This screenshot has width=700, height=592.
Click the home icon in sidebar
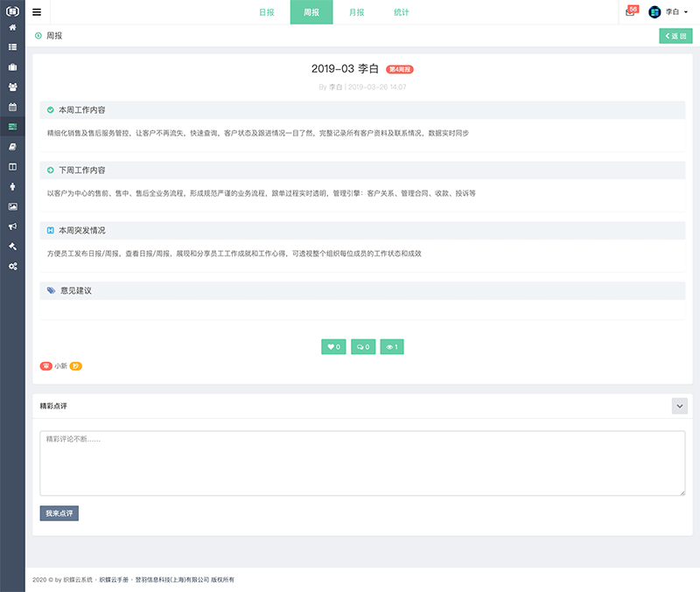tap(12, 27)
